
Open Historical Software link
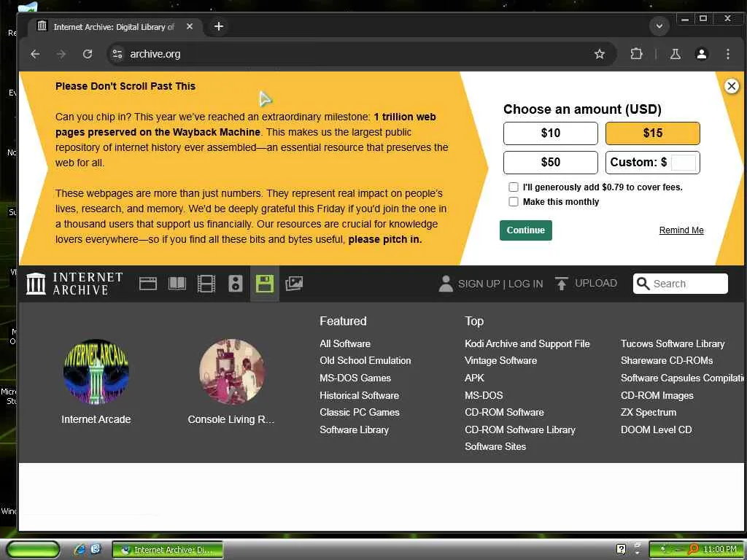[359, 396]
